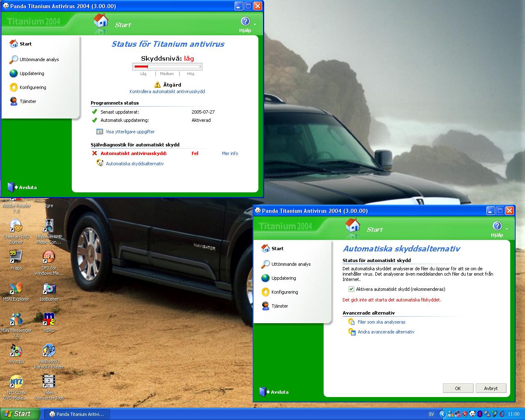Click the OK button

pyautogui.click(x=458, y=388)
